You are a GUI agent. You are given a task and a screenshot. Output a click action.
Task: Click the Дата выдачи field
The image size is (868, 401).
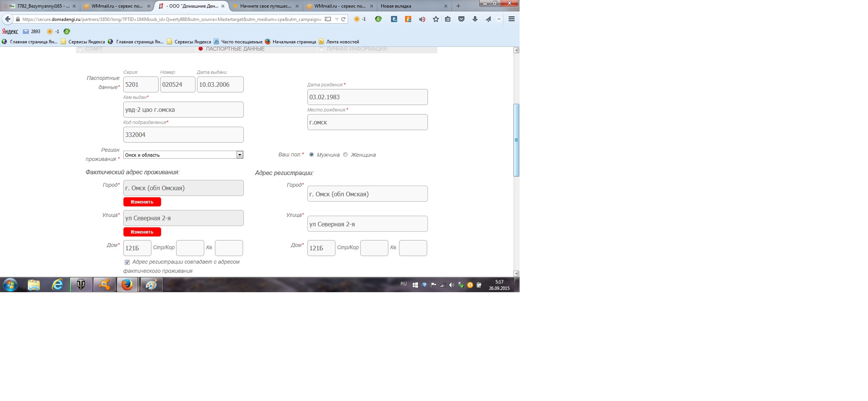[x=220, y=84]
